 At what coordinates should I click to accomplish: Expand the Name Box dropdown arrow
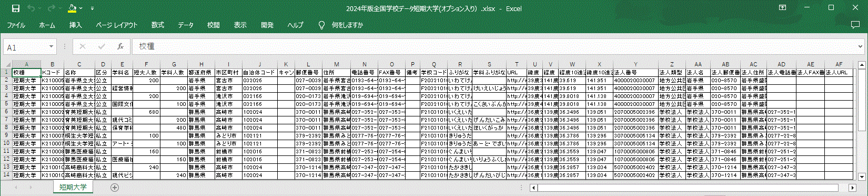click(x=51, y=47)
